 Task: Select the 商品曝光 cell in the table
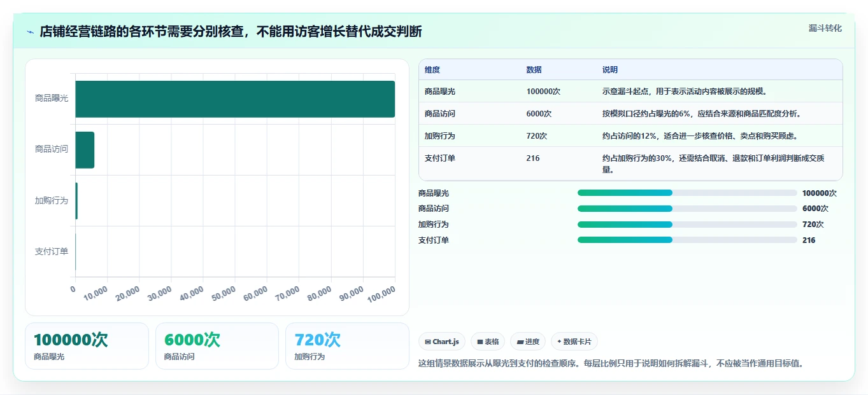point(440,92)
